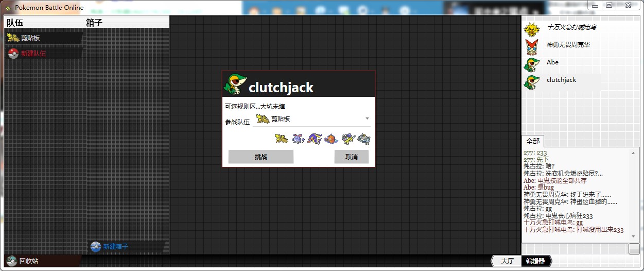Click the Zapdos icon in team preview

point(281,139)
